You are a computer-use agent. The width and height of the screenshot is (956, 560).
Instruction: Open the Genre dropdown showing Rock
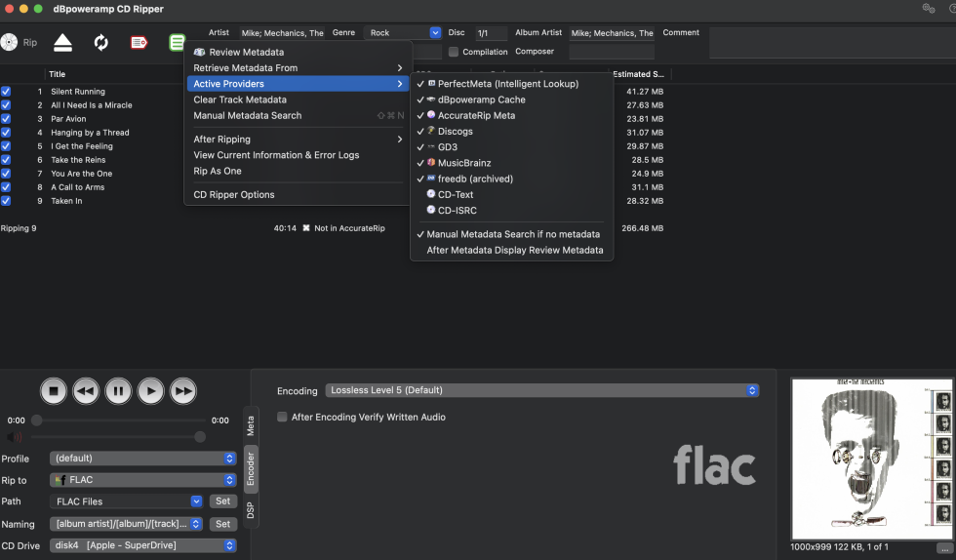click(x=402, y=33)
